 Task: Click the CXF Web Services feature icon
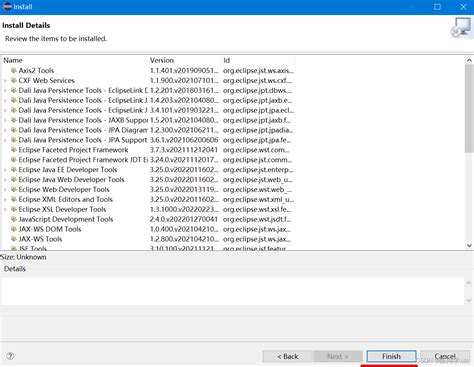(14, 80)
